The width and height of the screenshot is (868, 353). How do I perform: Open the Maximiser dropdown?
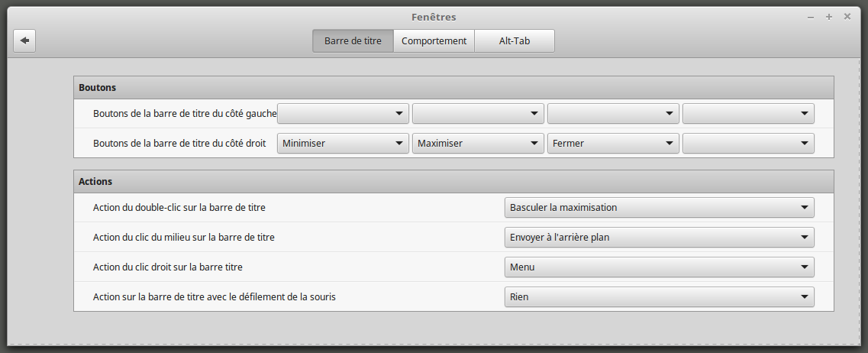478,144
